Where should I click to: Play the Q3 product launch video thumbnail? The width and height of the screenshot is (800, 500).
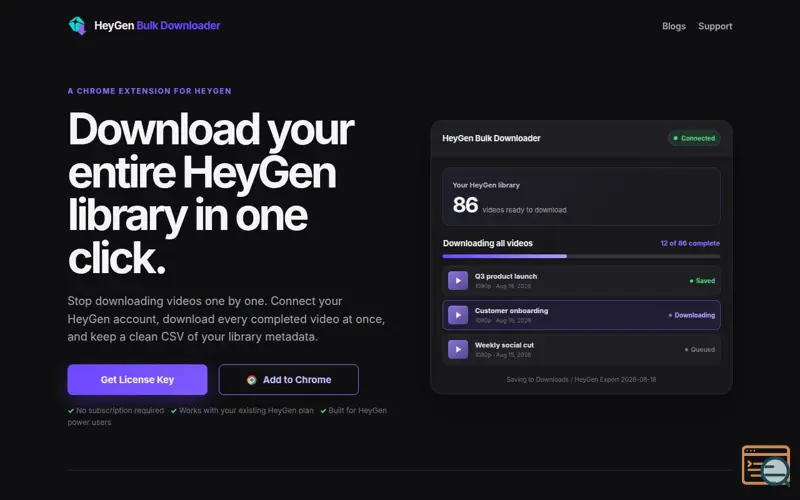[458, 281]
